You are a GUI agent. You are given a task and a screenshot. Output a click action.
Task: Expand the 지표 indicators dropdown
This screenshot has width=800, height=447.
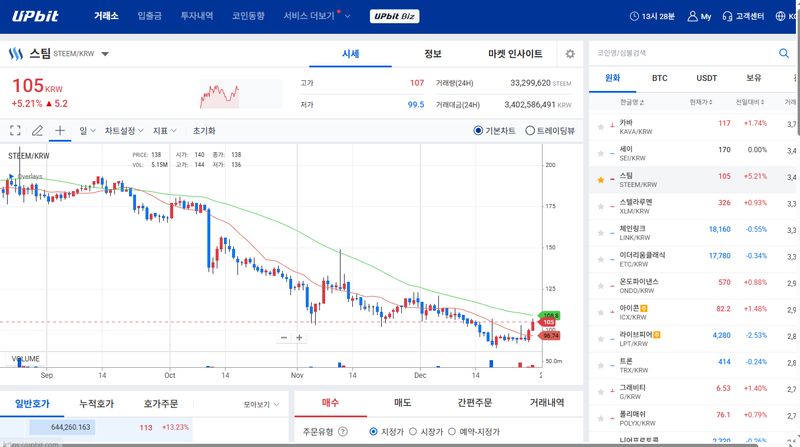coord(165,130)
